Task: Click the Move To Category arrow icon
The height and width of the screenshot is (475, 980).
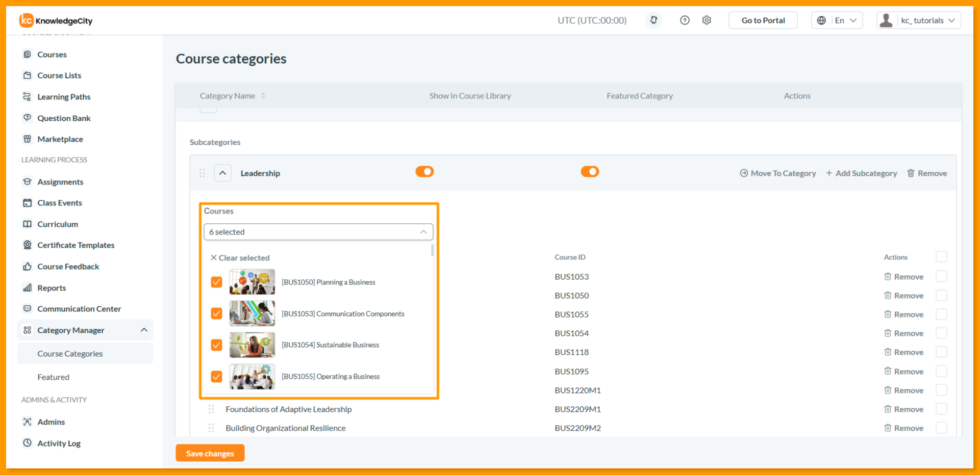Action: pyautogui.click(x=744, y=173)
